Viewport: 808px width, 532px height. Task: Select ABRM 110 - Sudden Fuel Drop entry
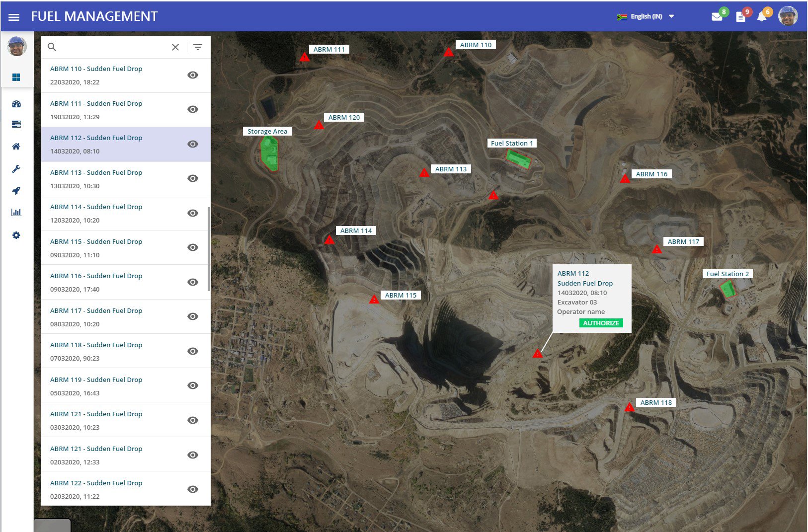(126, 76)
